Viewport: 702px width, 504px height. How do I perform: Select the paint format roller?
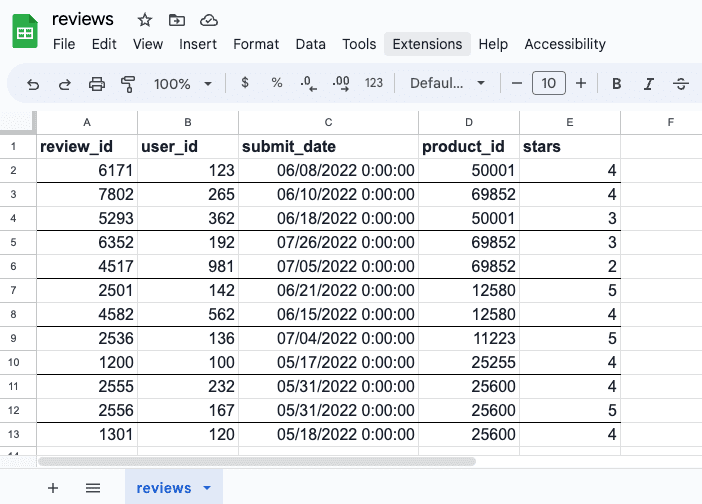[x=128, y=84]
